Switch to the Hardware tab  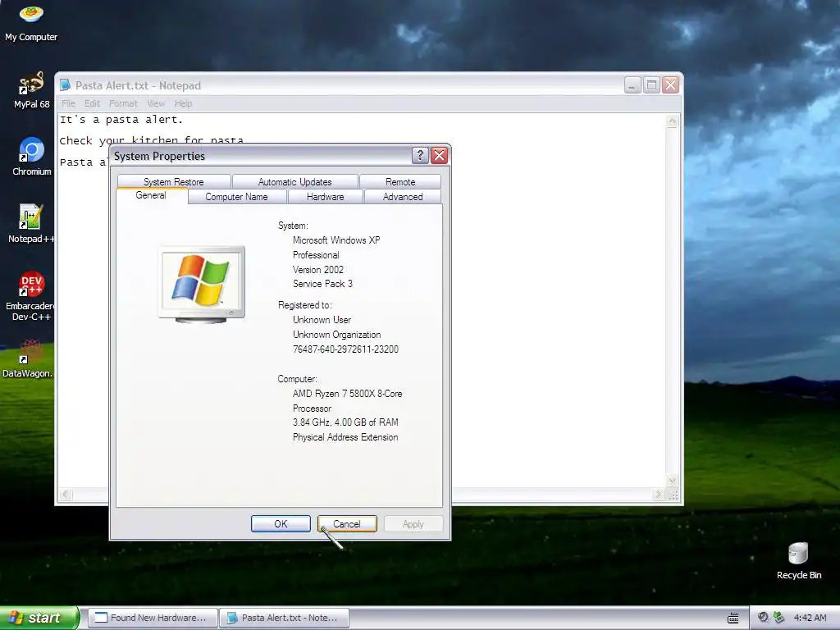click(325, 197)
